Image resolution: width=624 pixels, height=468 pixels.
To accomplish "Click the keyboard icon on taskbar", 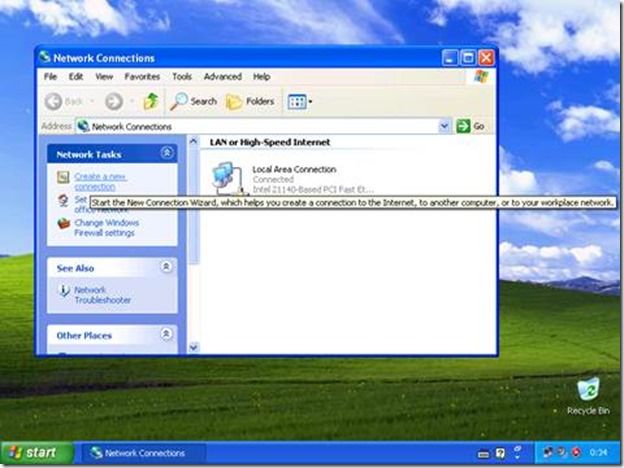I will [x=484, y=454].
